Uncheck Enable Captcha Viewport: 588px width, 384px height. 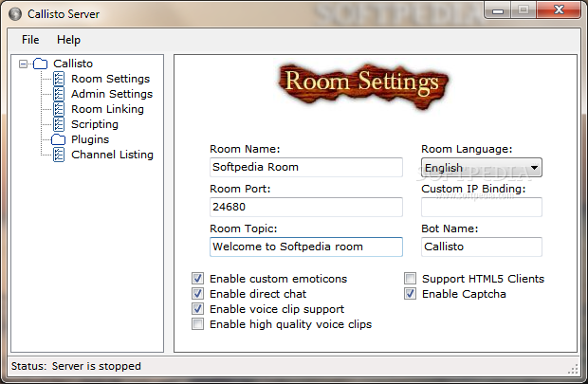[x=411, y=294]
